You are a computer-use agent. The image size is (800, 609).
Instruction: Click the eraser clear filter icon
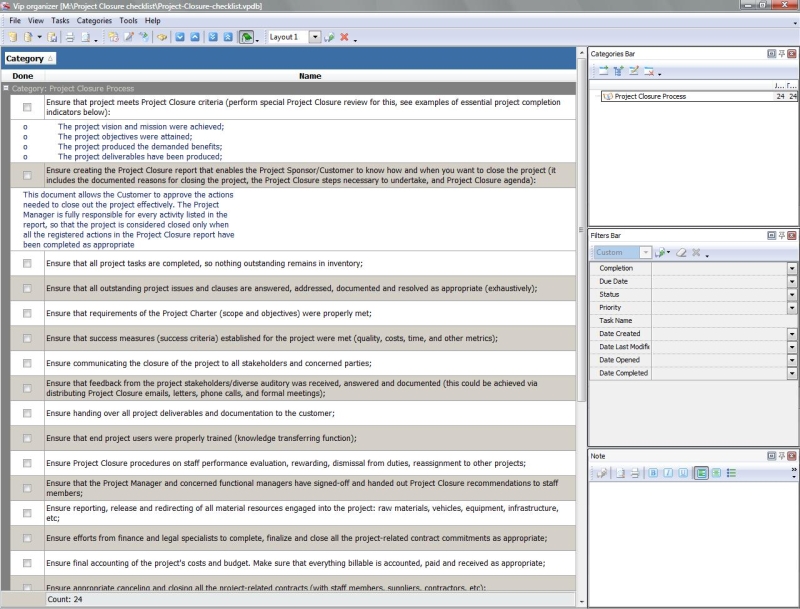(x=681, y=253)
